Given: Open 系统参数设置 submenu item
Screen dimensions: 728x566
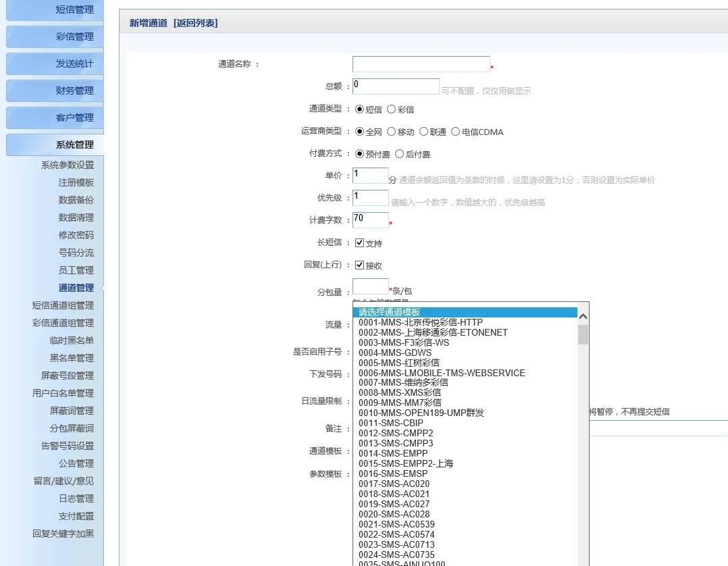Looking at the screenshot, I should (68, 165).
